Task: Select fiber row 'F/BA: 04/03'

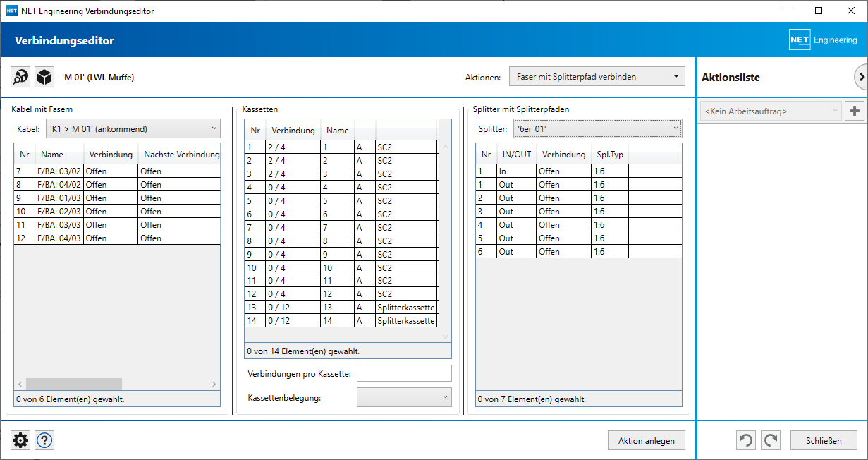Action: point(117,238)
